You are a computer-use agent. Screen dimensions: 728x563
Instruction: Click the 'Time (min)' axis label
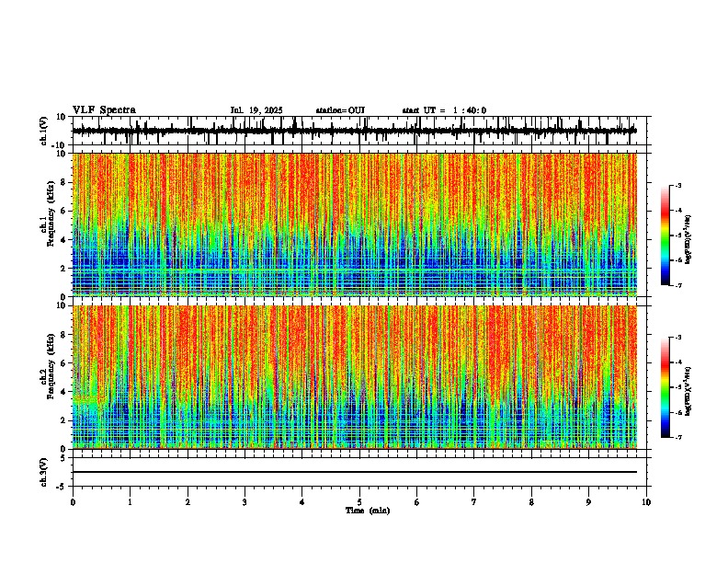point(368,511)
